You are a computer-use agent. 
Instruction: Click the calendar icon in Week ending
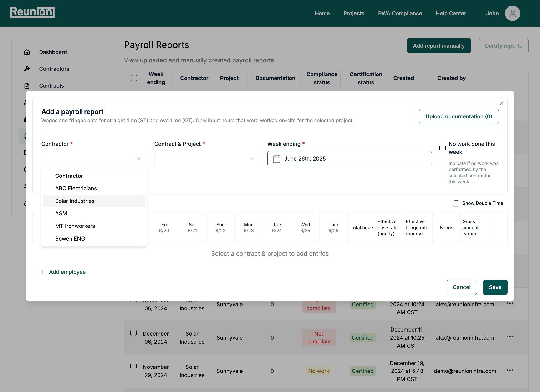click(276, 159)
